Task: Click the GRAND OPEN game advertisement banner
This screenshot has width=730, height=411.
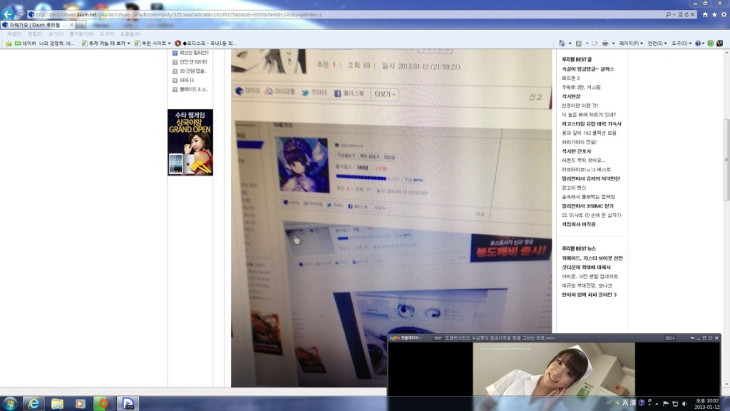Action: click(190, 142)
